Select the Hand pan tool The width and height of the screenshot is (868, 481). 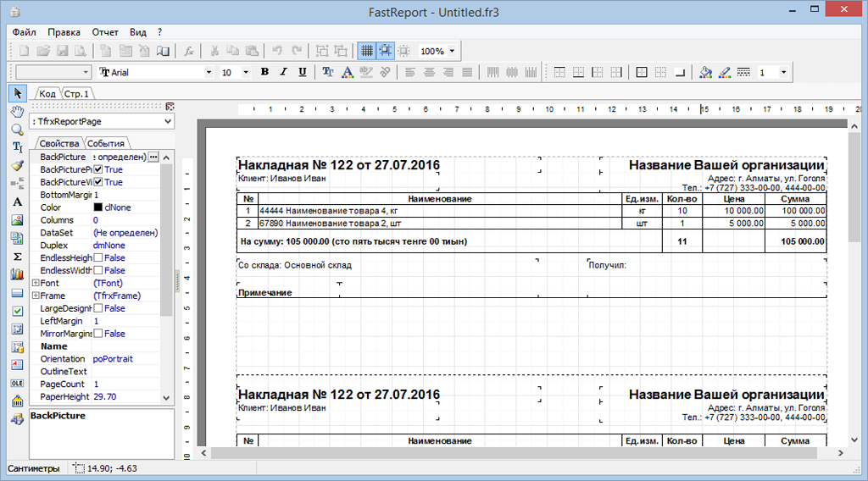tap(17, 111)
